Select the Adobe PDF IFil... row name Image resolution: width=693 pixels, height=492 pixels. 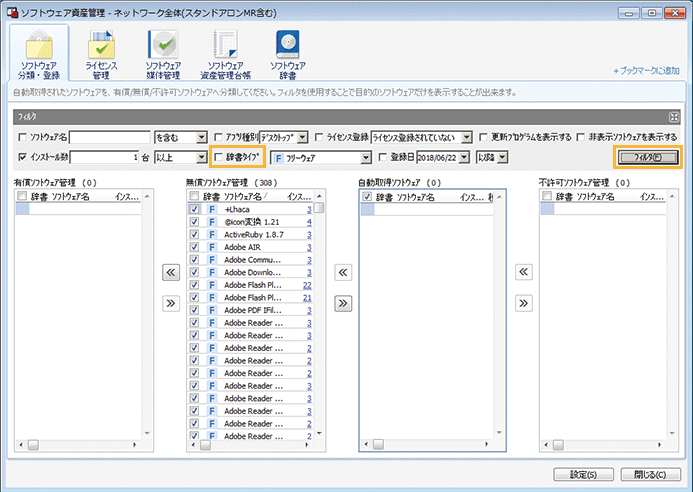point(252,310)
